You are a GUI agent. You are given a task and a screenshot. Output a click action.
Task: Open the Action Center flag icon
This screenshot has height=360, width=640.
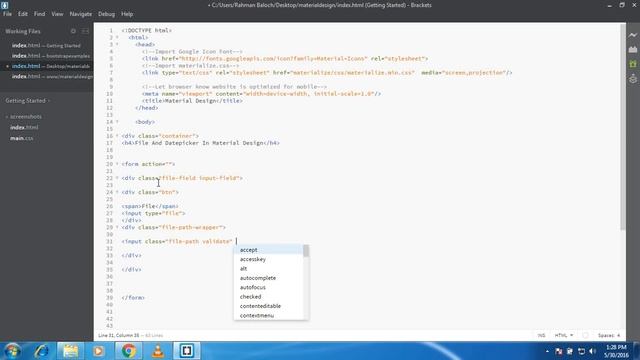click(558, 351)
